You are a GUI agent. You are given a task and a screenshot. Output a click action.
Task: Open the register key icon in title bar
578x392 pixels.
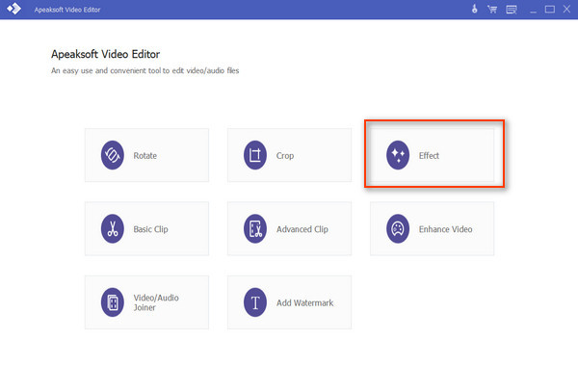[x=475, y=9]
